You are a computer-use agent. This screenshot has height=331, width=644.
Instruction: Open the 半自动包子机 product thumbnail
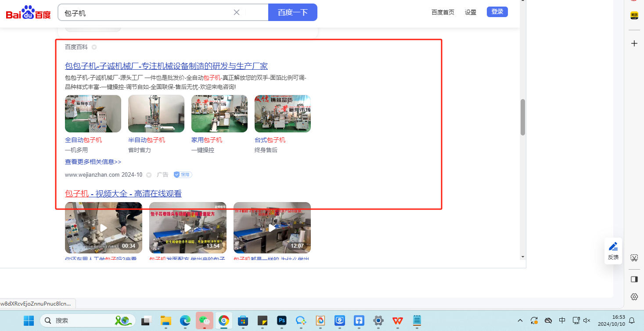click(156, 114)
